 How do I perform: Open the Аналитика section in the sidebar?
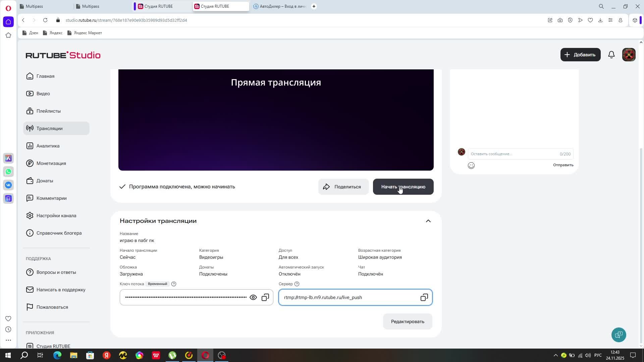[48, 146]
